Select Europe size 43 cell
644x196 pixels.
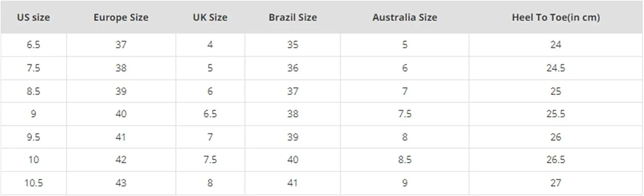tap(121, 183)
